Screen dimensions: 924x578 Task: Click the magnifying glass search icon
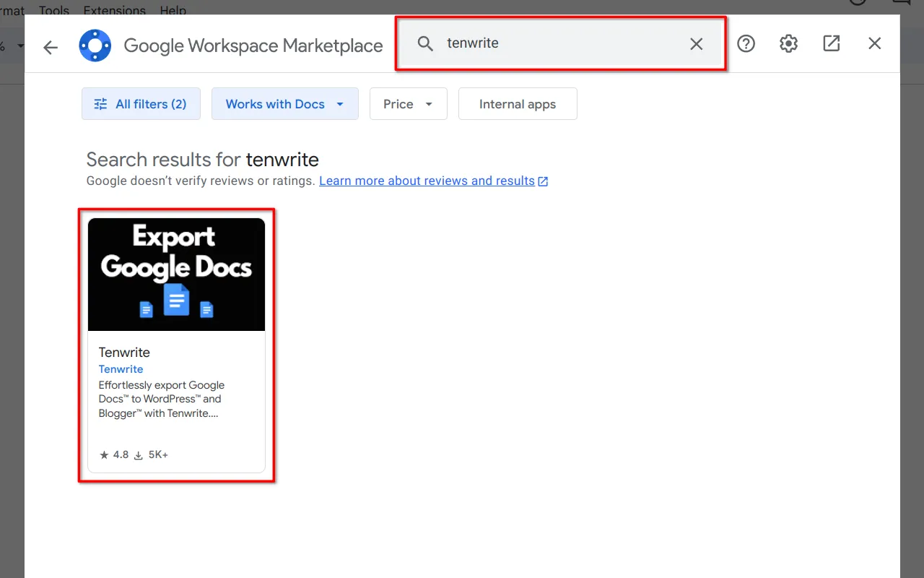425,43
